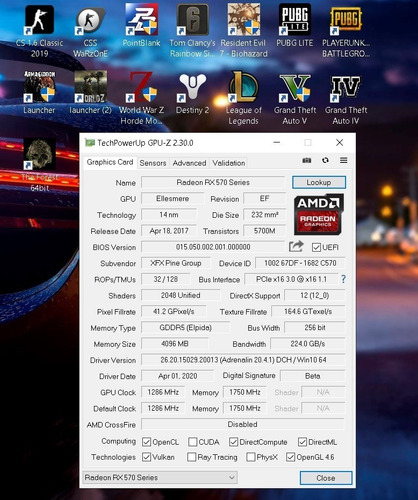
Task: Toggle the OpenCL checkbox
Action: [146, 442]
